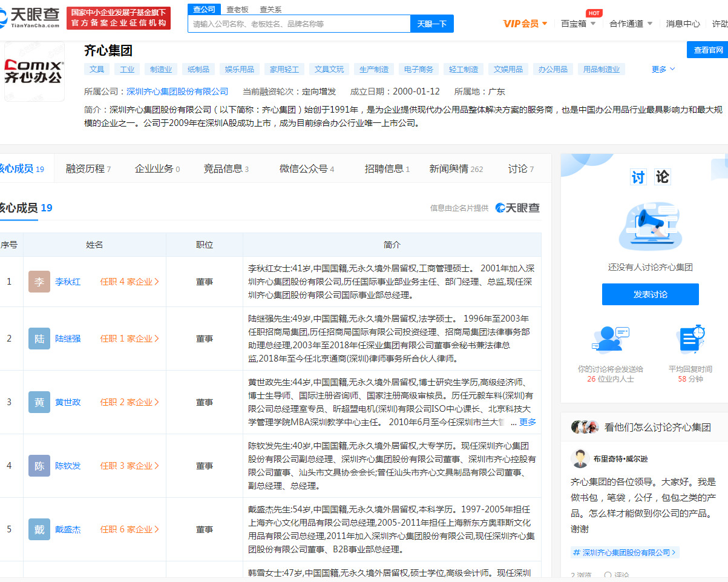The height and width of the screenshot is (582, 728).
Task: Open 李秋红 name link
Action: 68,282
